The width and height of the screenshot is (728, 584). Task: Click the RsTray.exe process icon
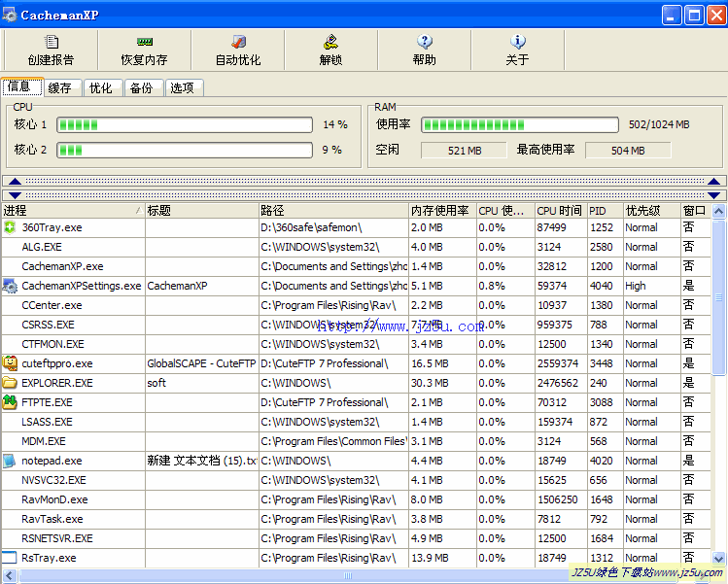10,557
